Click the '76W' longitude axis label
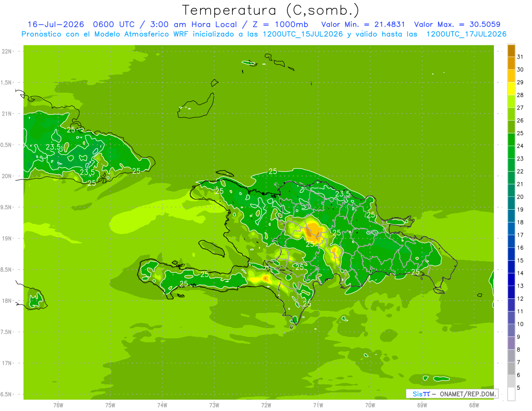The image size is (532, 411). click(58, 405)
